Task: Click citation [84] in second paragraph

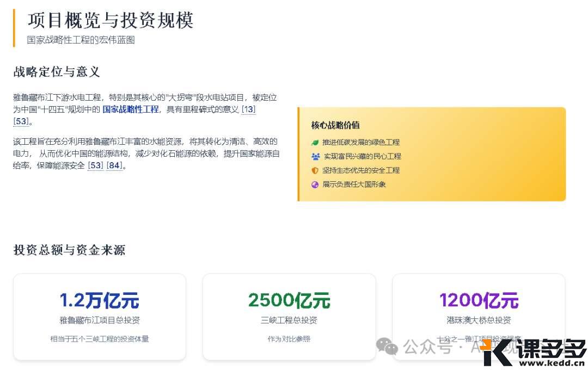Action: point(115,166)
